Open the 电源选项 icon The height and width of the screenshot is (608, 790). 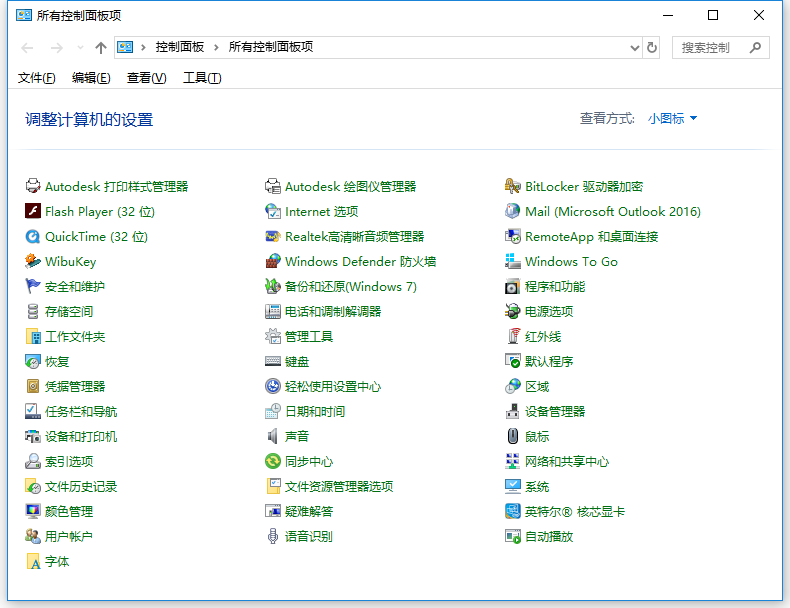[x=512, y=311]
